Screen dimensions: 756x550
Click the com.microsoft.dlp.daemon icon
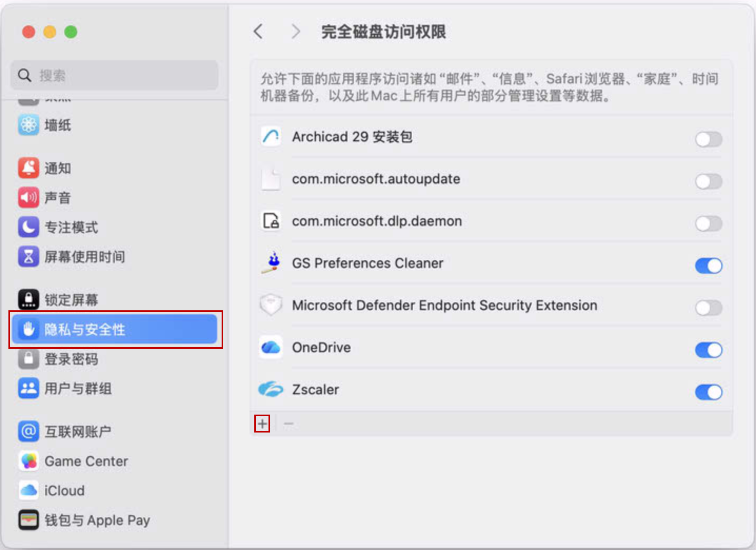coord(271,221)
